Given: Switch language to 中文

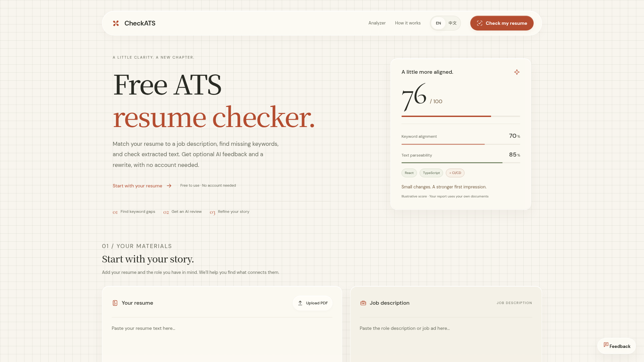Looking at the screenshot, I should [452, 23].
